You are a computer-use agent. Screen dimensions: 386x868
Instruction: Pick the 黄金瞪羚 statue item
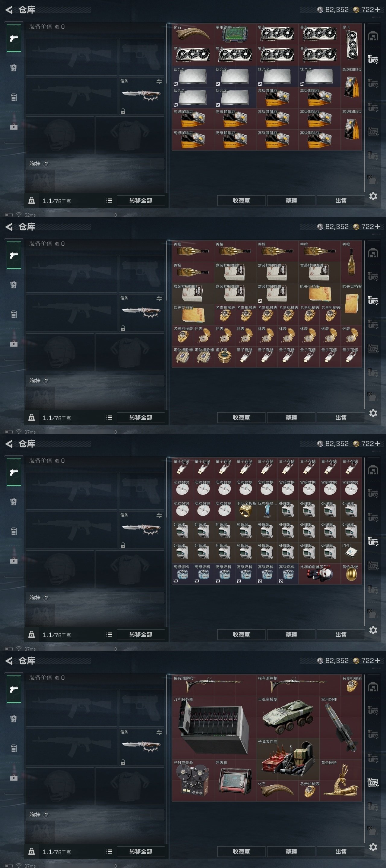(340, 780)
